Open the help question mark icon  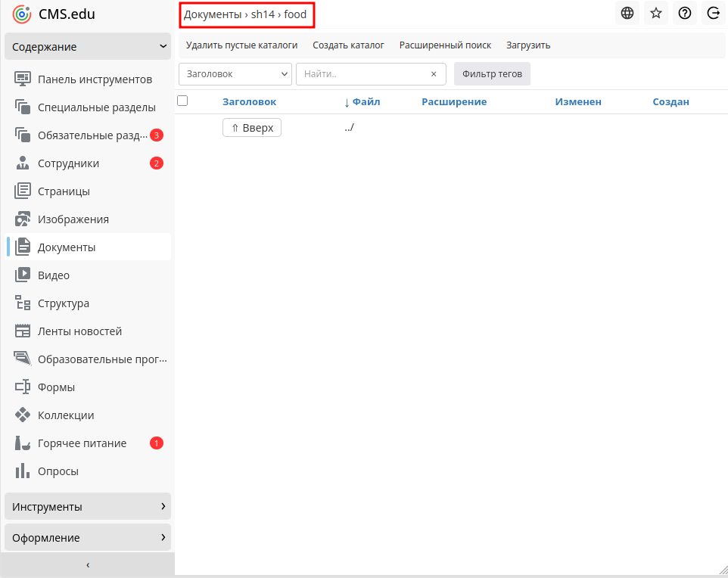click(x=684, y=13)
